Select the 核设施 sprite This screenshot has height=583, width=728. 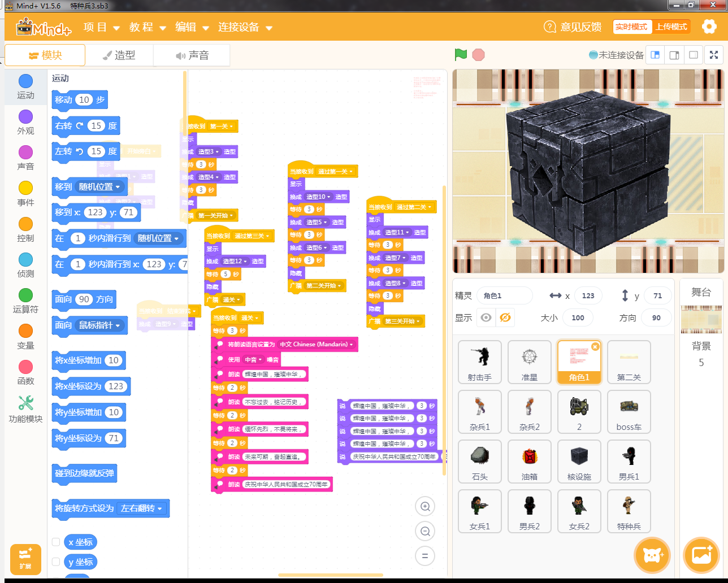click(579, 462)
